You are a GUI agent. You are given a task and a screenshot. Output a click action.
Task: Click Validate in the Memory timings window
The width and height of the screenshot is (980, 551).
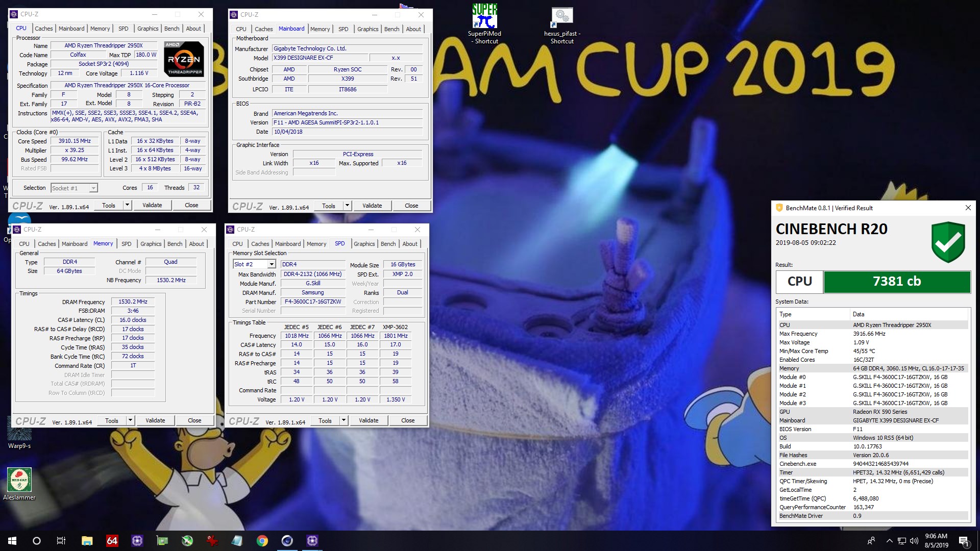(155, 420)
